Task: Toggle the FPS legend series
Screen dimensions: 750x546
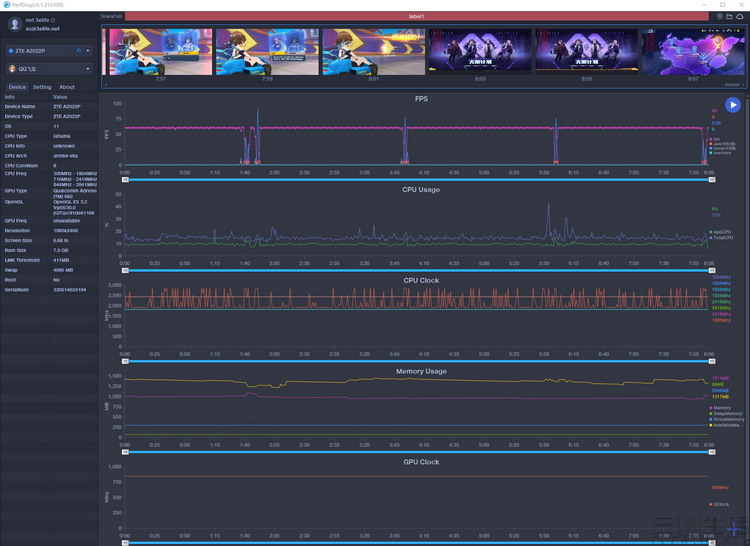Action: [x=715, y=139]
